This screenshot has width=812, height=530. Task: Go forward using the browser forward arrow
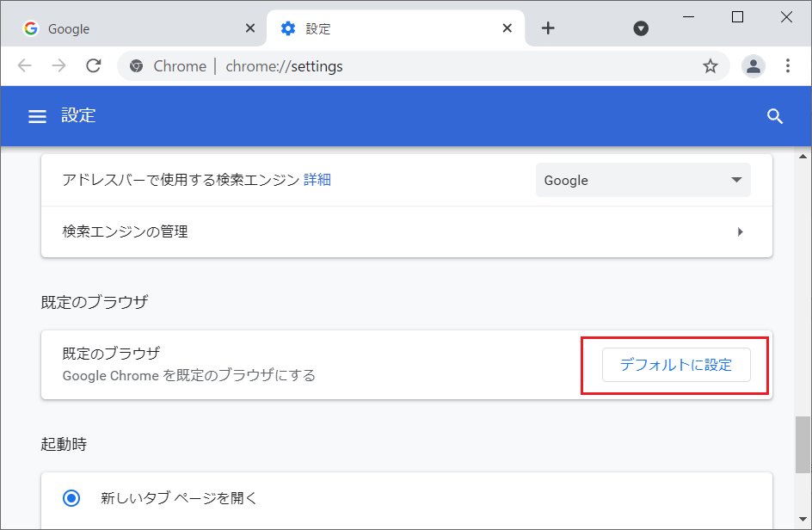tap(59, 65)
